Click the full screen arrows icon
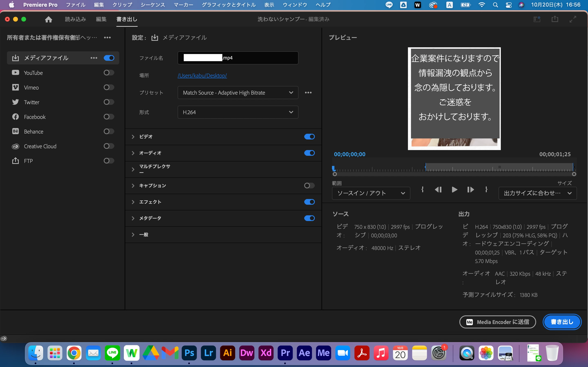This screenshot has width=588, height=367. [x=573, y=19]
